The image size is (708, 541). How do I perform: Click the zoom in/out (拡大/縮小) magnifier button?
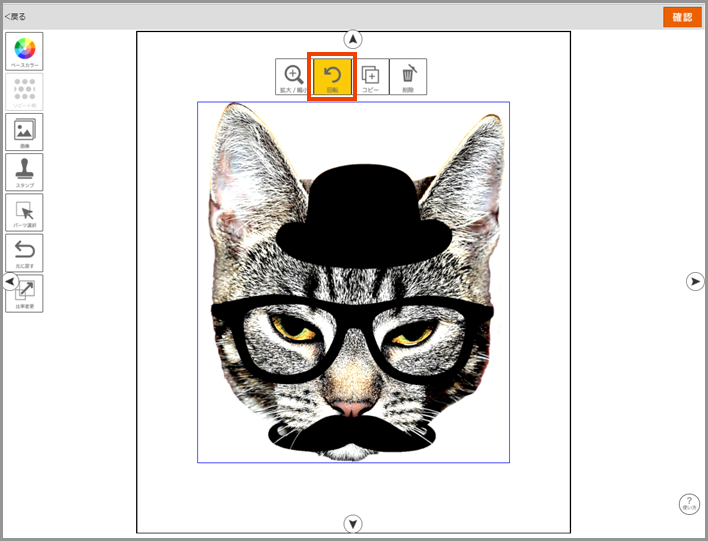[x=293, y=77]
